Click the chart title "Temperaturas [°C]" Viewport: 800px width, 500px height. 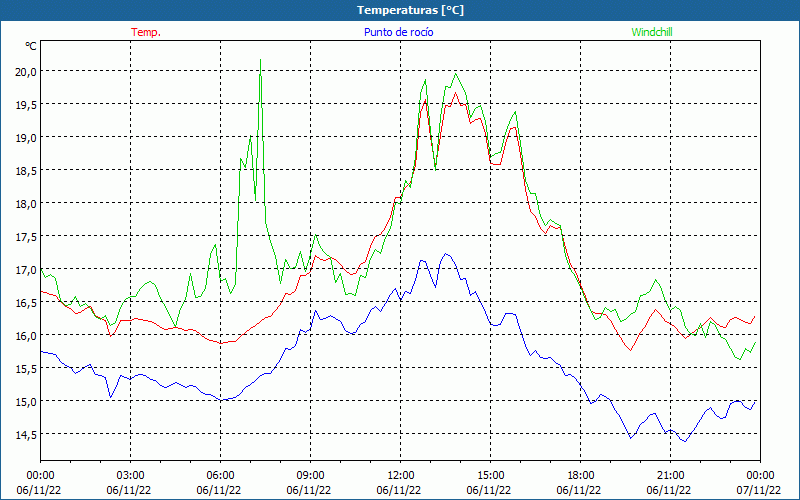(410, 10)
